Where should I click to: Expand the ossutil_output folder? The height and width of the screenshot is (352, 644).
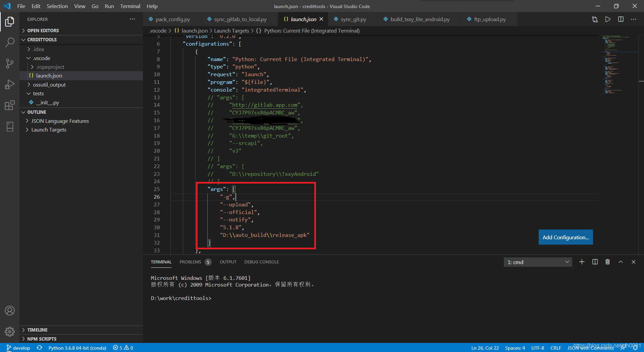pyautogui.click(x=49, y=85)
